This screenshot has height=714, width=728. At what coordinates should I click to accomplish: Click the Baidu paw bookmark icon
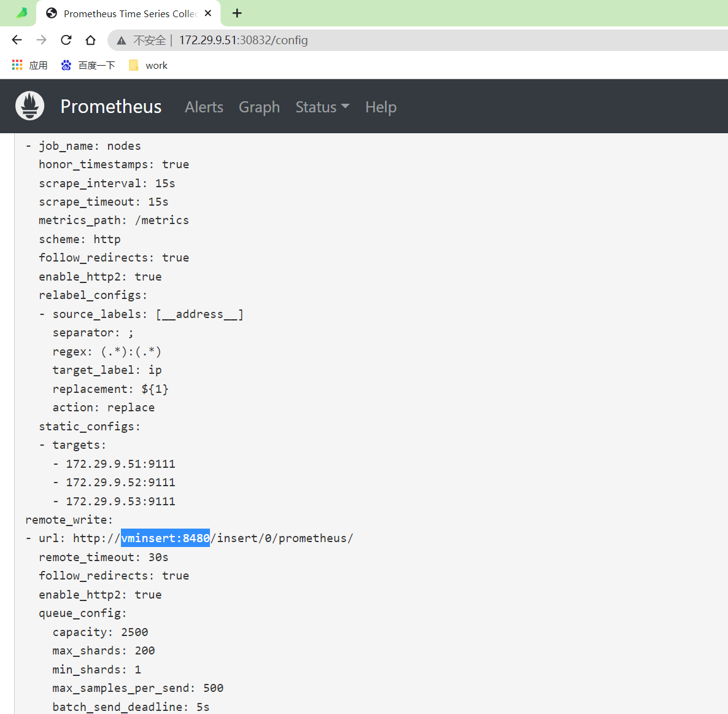click(x=66, y=65)
